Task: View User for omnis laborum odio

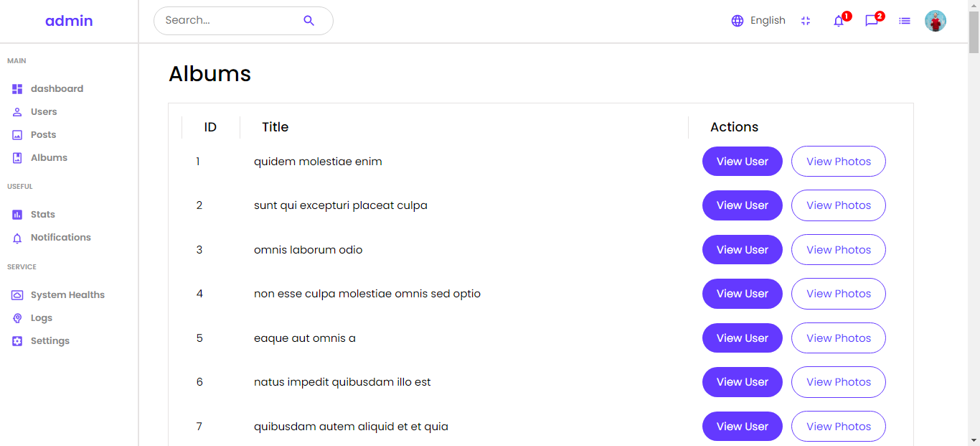Action: pos(743,250)
